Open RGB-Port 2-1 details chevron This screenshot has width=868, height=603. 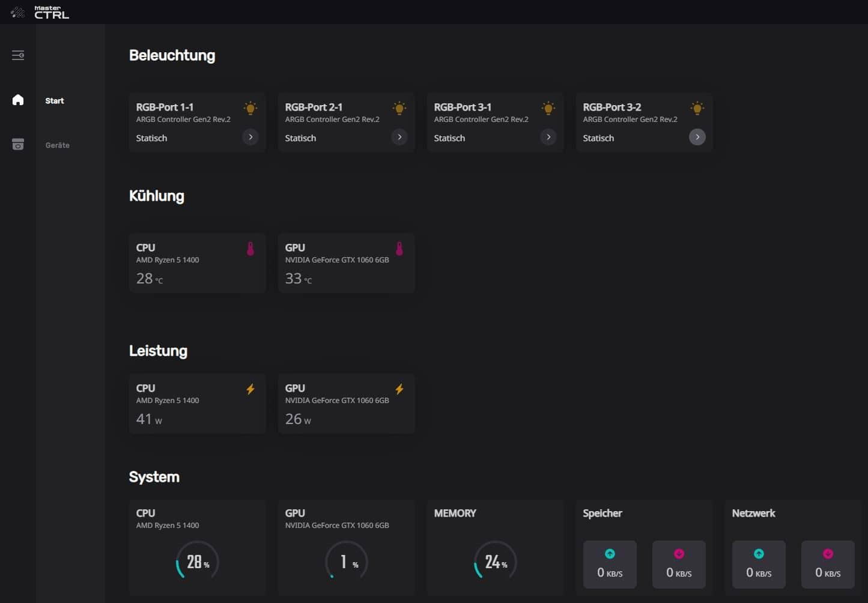tap(399, 137)
